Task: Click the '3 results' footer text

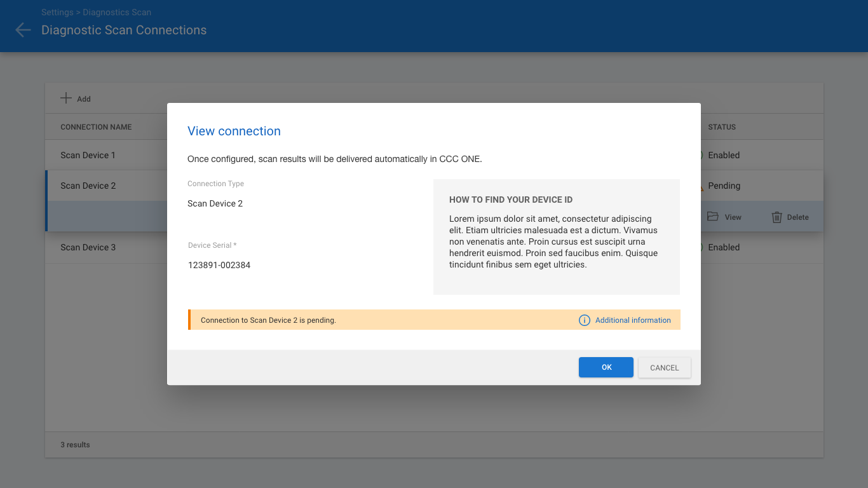Action: (75, 445)
